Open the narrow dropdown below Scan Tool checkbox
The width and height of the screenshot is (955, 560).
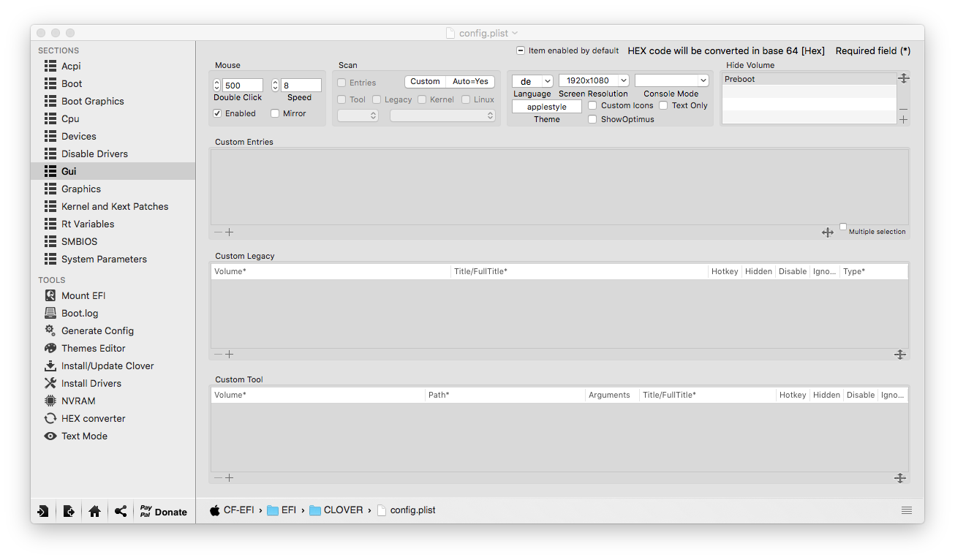tap(358, 116)
